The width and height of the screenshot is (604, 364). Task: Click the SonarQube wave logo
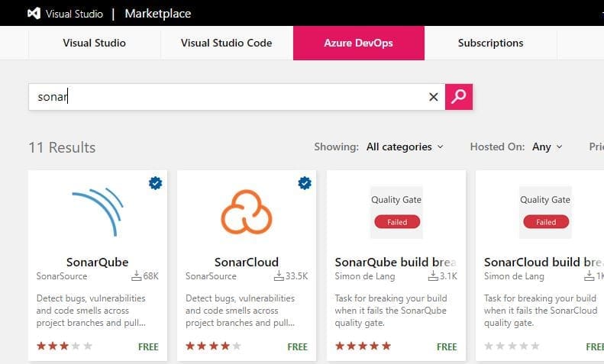(x=98, y=212)
